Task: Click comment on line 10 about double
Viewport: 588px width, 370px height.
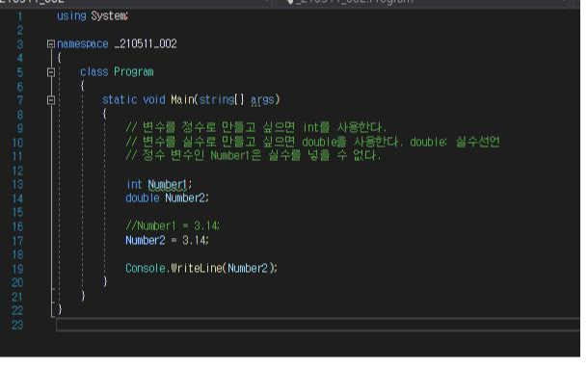Action: [x=312, y=142]
